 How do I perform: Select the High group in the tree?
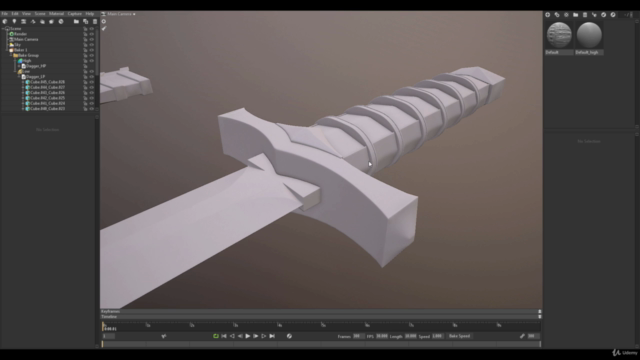[27, 60]
